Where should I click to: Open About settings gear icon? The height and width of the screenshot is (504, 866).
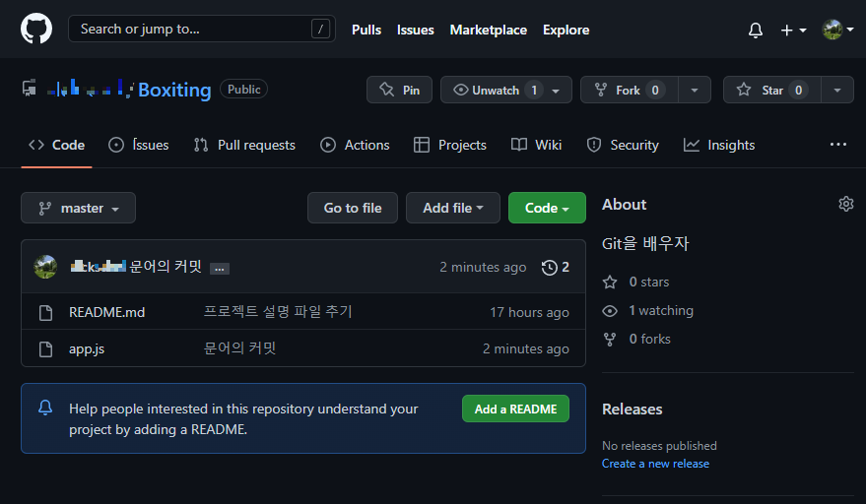[x=845, y=204]
